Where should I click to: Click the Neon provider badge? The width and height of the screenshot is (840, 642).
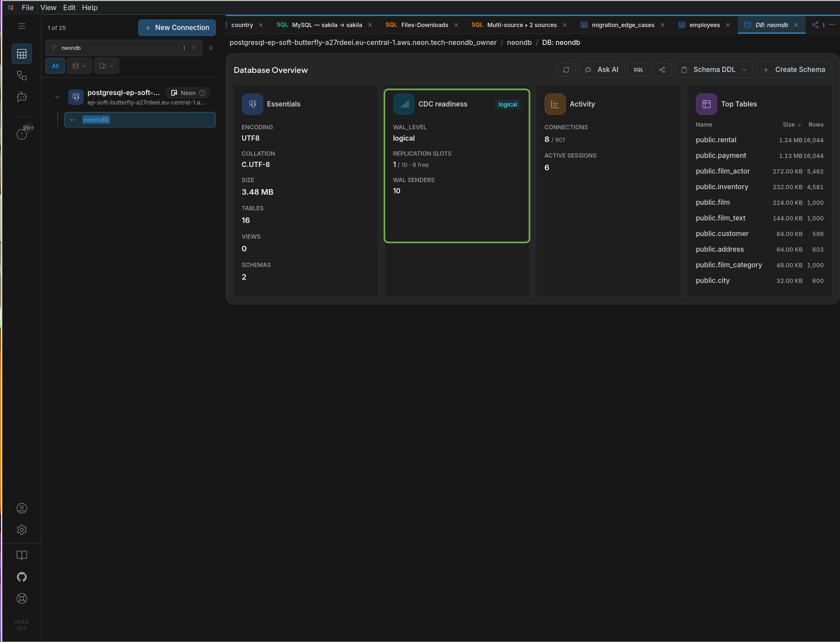click(187, 93)
